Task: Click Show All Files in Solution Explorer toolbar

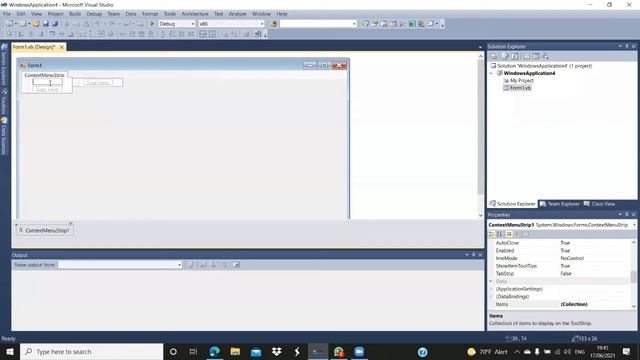Action: [505, 56]
